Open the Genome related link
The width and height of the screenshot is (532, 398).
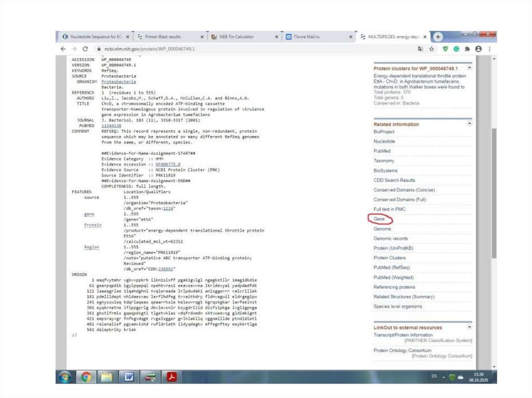tap(382, 229)
